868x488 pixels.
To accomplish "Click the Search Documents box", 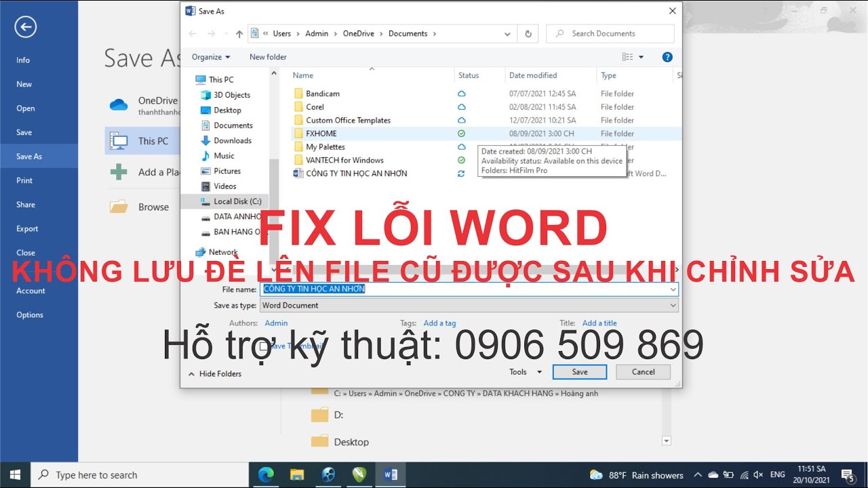I will tap(610, 33).
